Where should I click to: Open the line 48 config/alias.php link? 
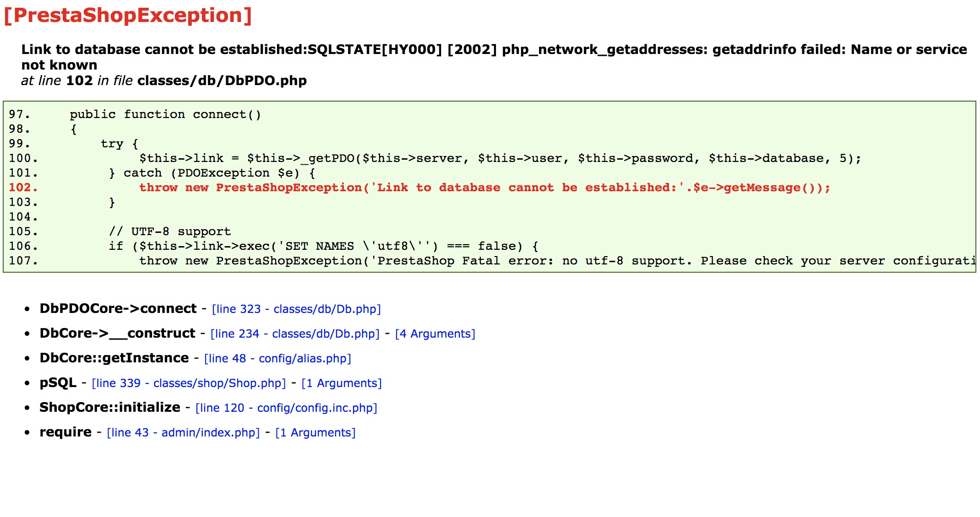(278, 359)
